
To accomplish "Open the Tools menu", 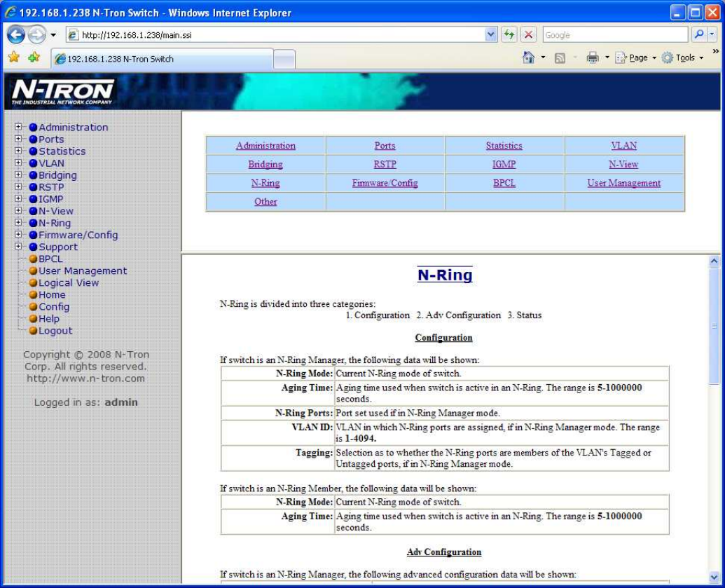I will [683, 58].
